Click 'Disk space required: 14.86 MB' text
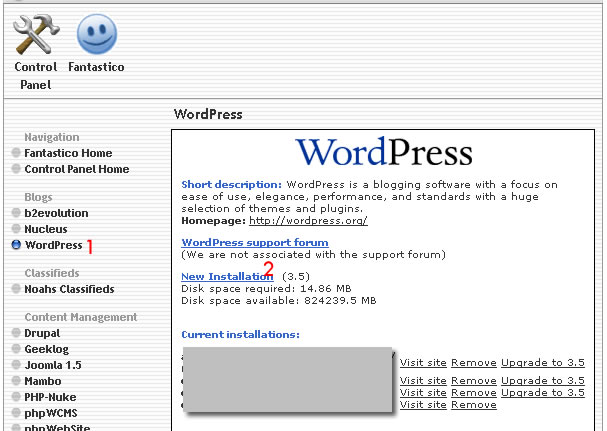This screenshot has width=607, height=431. point(266,288)
